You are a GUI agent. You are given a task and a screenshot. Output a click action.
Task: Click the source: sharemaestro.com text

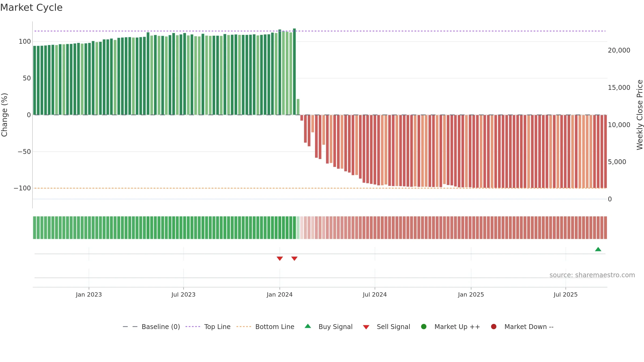coord(592,275)
